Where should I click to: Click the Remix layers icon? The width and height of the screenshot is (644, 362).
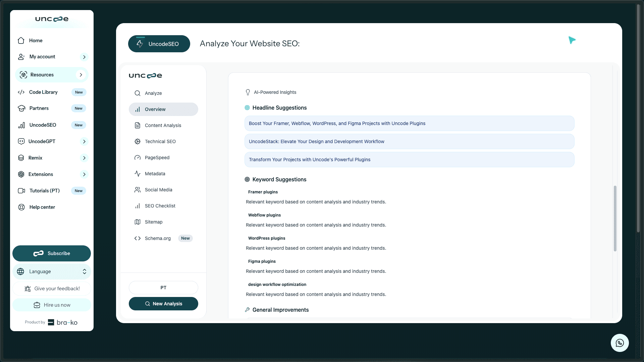pos(21,158)
